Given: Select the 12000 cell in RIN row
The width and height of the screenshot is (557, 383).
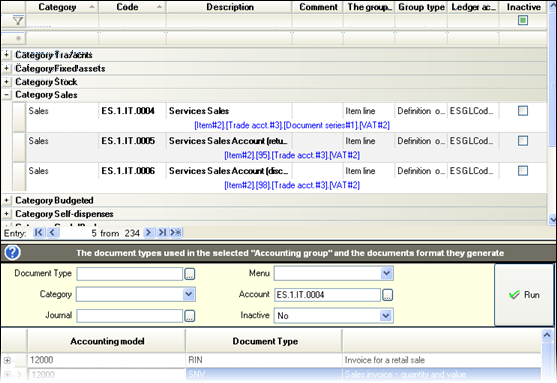Looking at the screenshot, I should point(107,360).
